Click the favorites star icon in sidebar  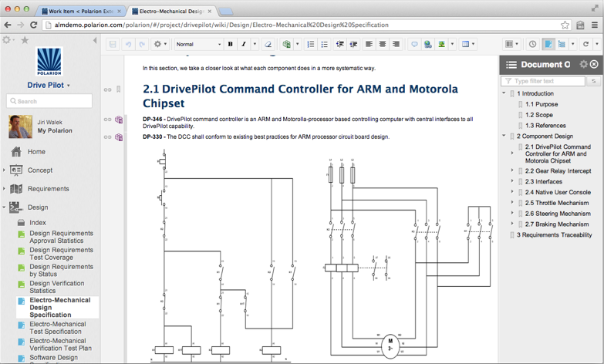pos(25,40)
